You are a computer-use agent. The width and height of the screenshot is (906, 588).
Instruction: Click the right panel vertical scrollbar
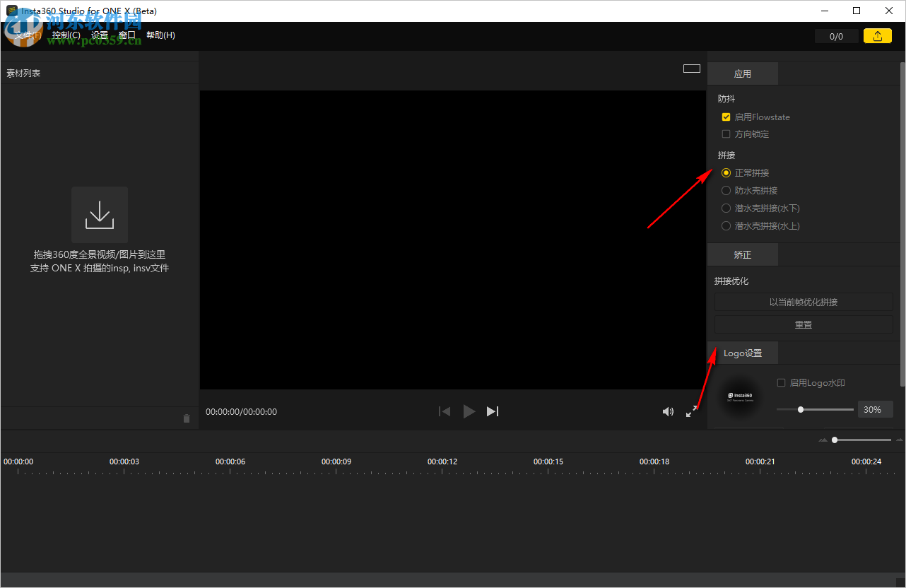tap(902, 224)
